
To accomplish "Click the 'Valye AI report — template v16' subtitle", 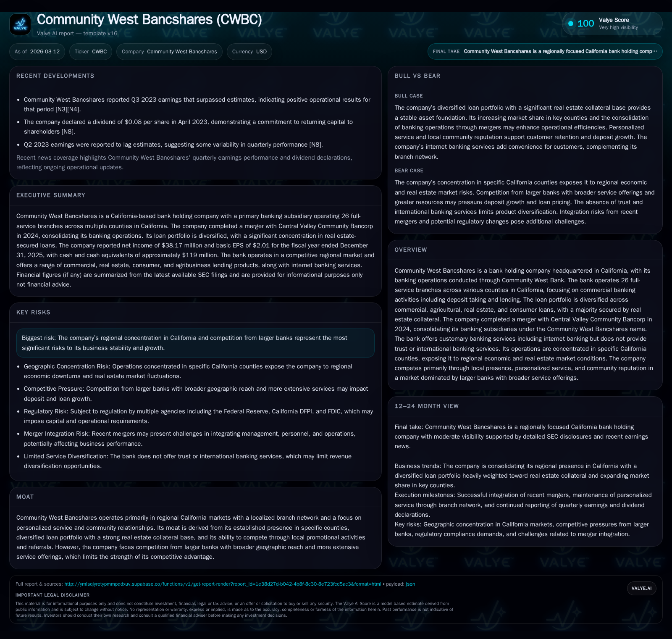I will point(77,34).
